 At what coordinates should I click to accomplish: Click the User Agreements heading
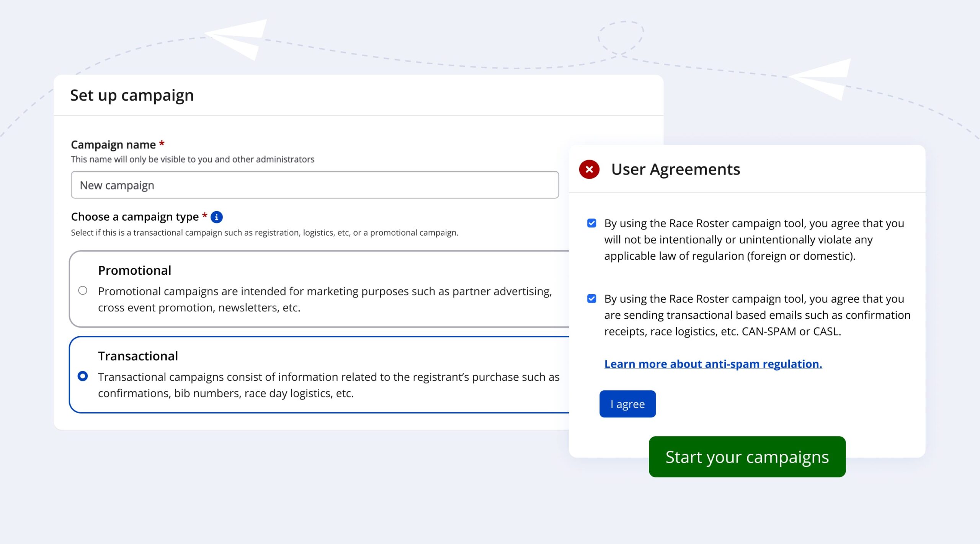click(x=675, y=169)
